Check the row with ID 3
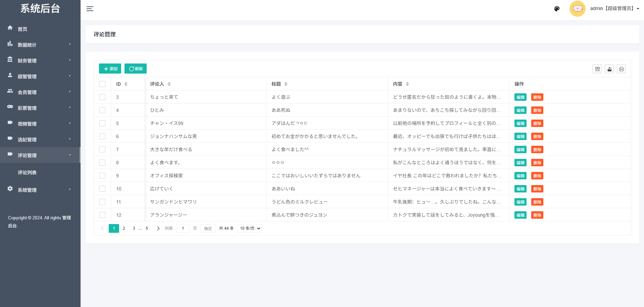The image size is (644, 307). pyautogui.click(x=102, y=97)
